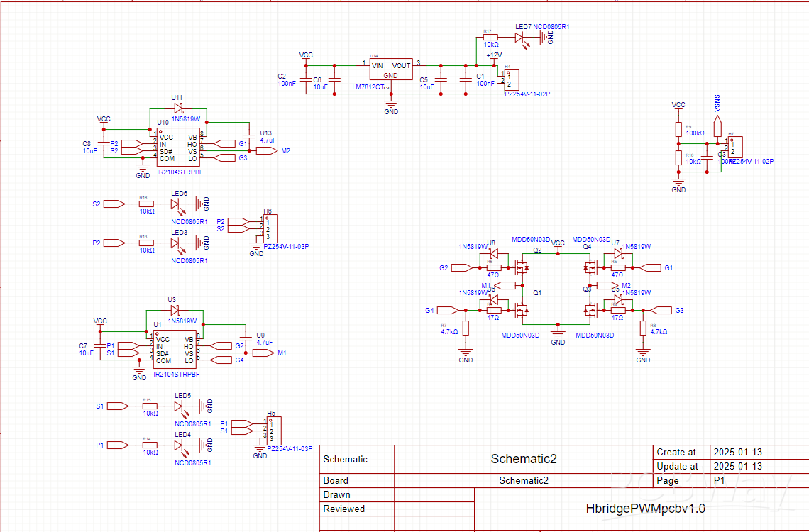
Task: Click the M2 net flag beside U10
Action: click(x=267, y=151)
